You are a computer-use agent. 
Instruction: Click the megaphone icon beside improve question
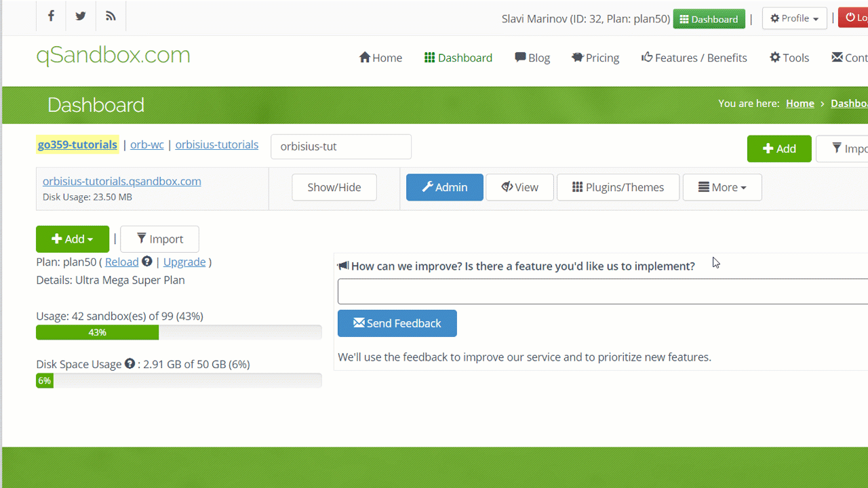click(x=343, y=266)
